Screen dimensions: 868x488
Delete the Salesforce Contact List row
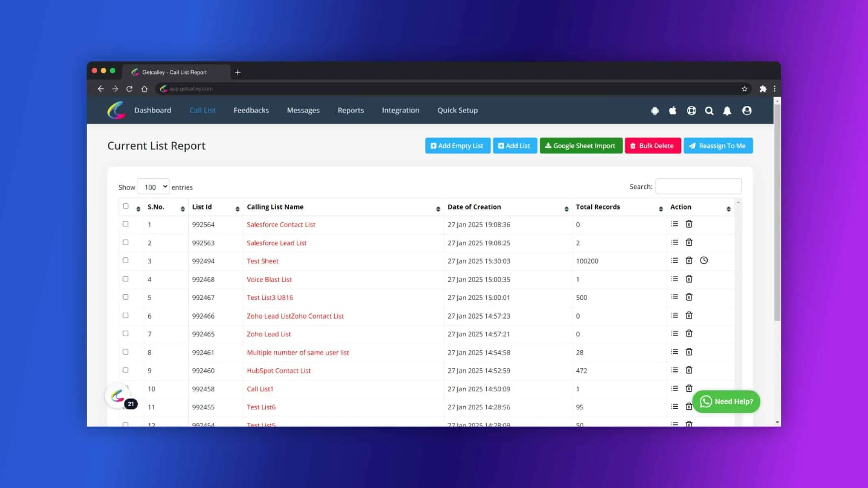click(x=689, y=224)
